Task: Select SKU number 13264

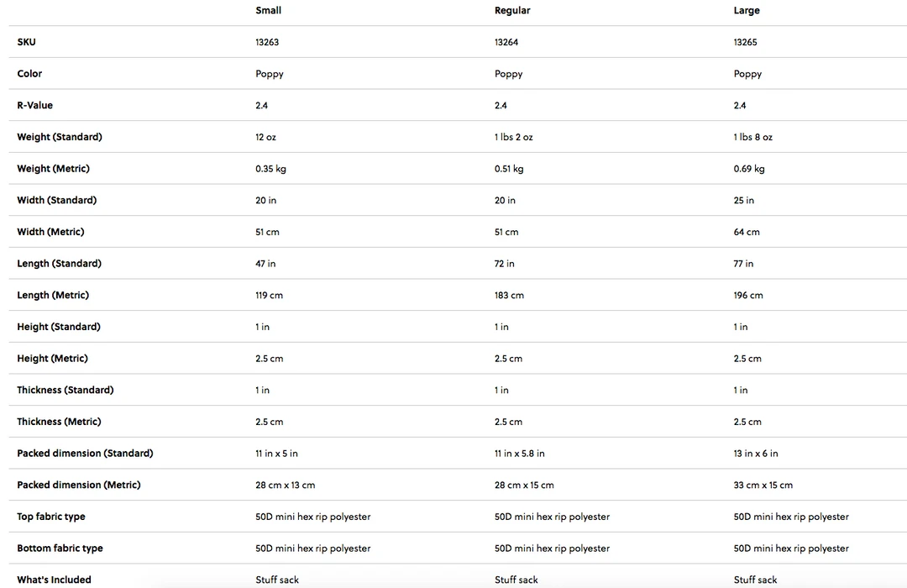Action: [506, 42]
